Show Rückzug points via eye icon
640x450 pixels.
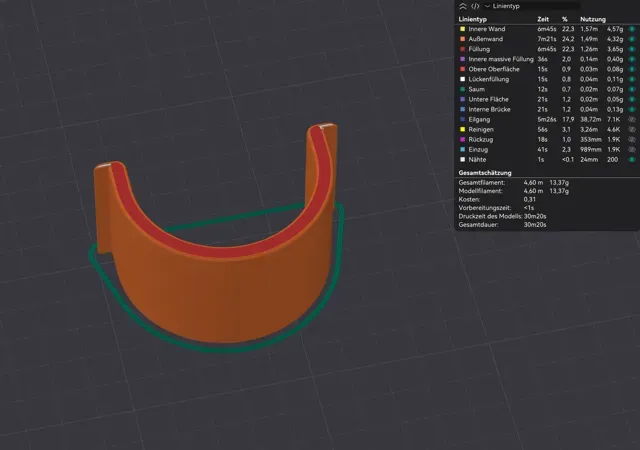coord(632,139)
